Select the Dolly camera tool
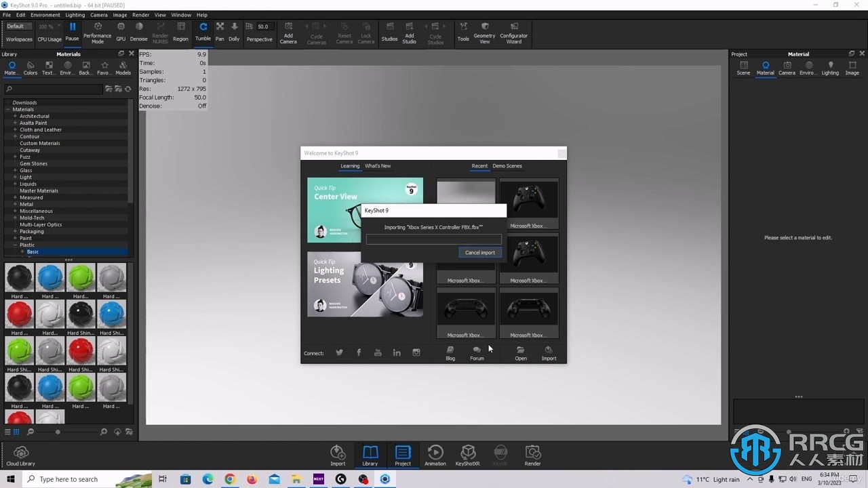Viewport: 868px width, 488px height. coord(234,32)
